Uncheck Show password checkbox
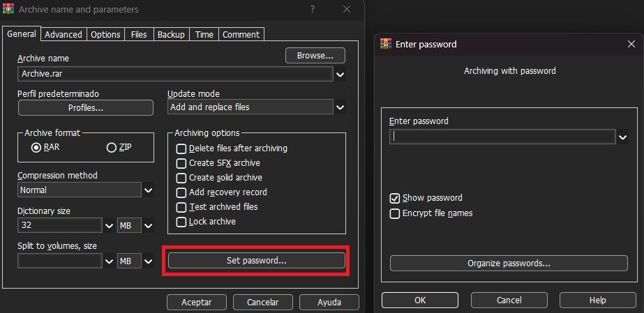644x313 pixels. click(395, 198)
